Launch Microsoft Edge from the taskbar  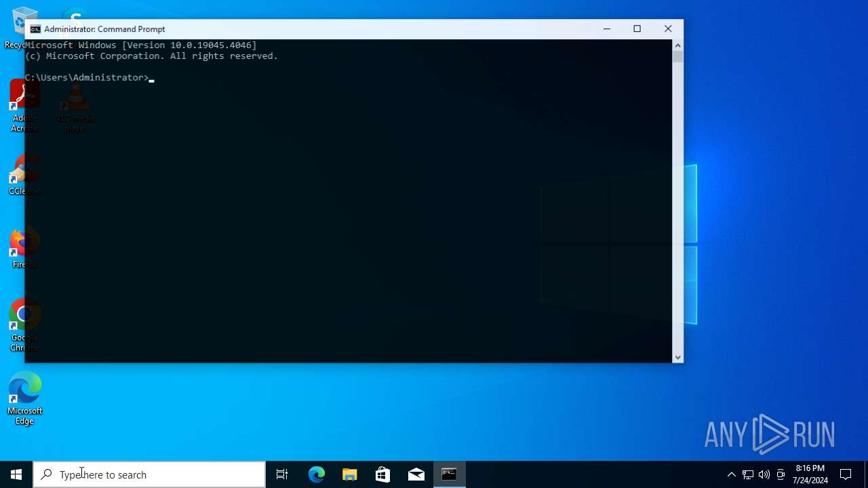tap(317, 474)
